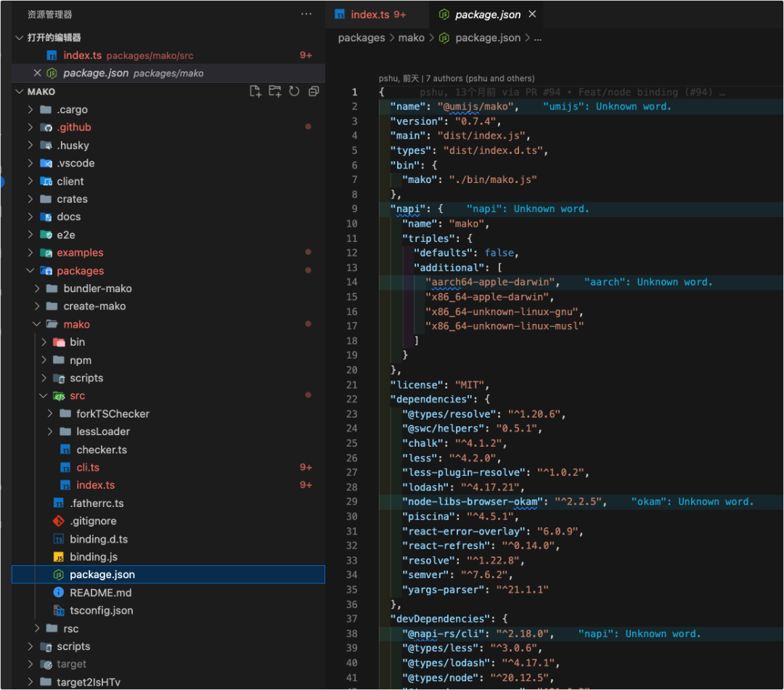Expand the lessLoader folder
784x690 pixels.
103,432
